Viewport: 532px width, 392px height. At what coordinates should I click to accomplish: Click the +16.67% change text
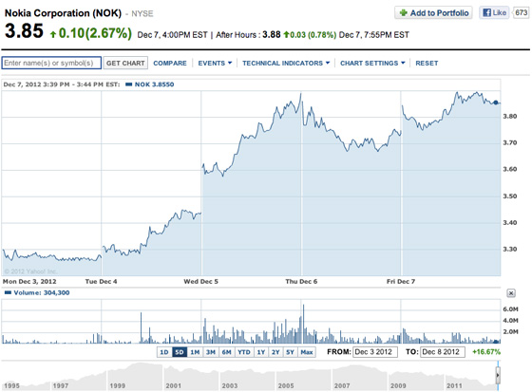(x=486, y=352)
